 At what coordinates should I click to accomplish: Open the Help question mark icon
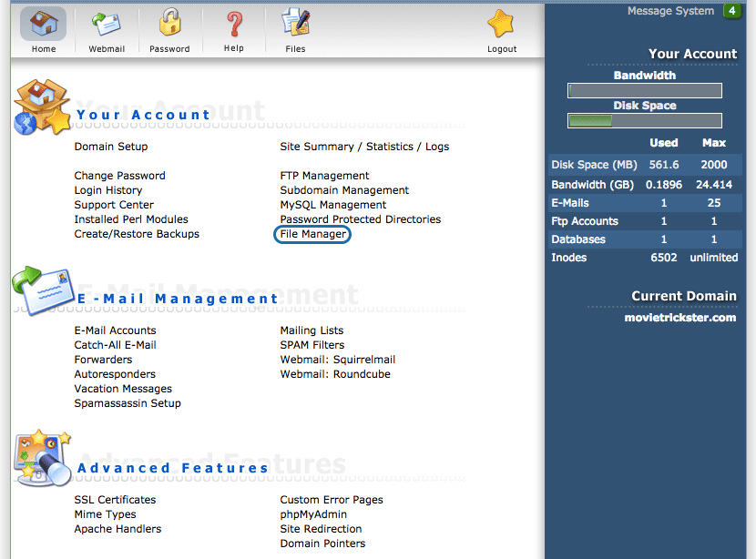tap(234, 24)
